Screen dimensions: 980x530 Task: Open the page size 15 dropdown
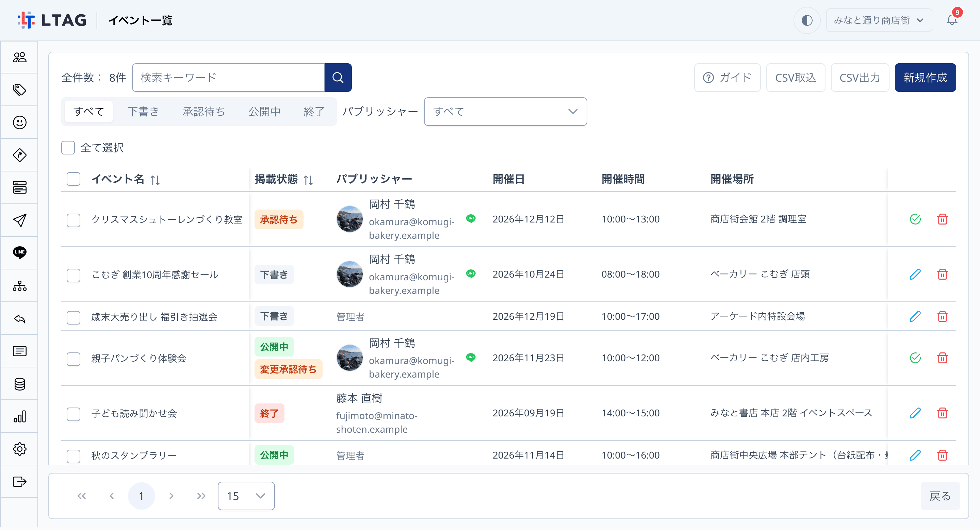pos(246,496)
